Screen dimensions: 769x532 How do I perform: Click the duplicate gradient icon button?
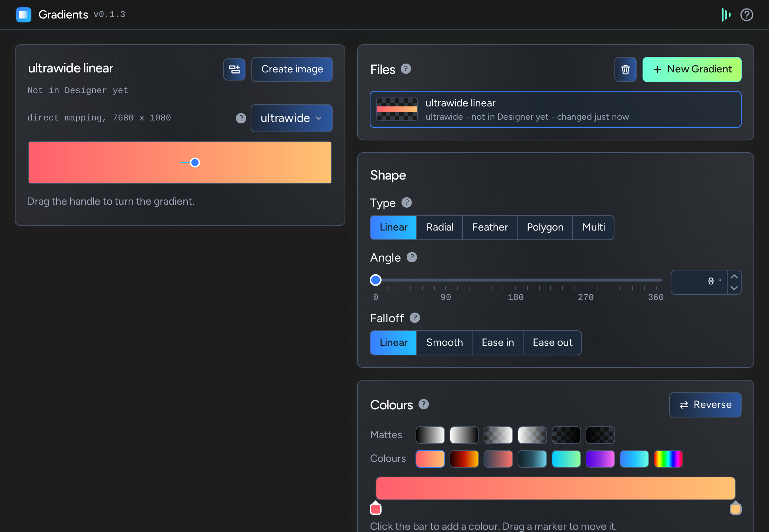[x=234, y=69]
